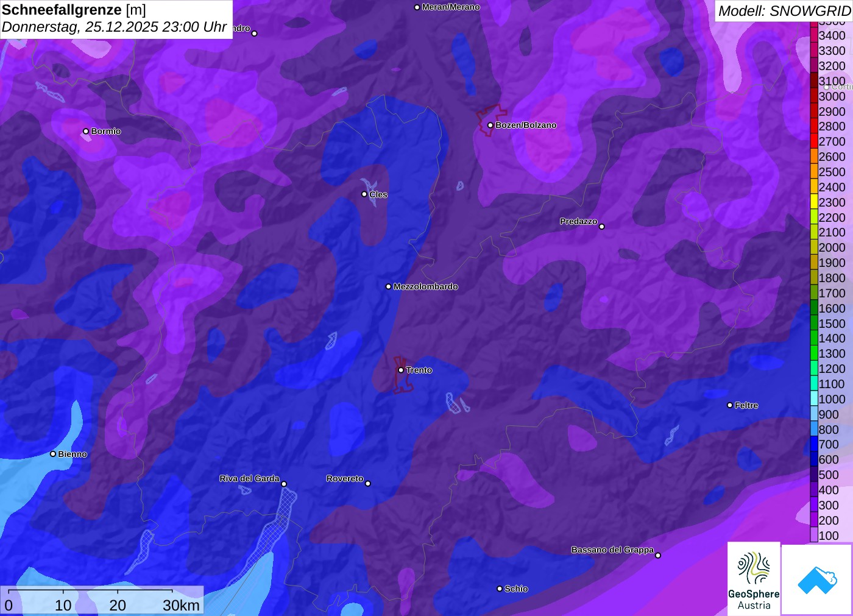Click the 500 legend value

click(x=829, y=475)
